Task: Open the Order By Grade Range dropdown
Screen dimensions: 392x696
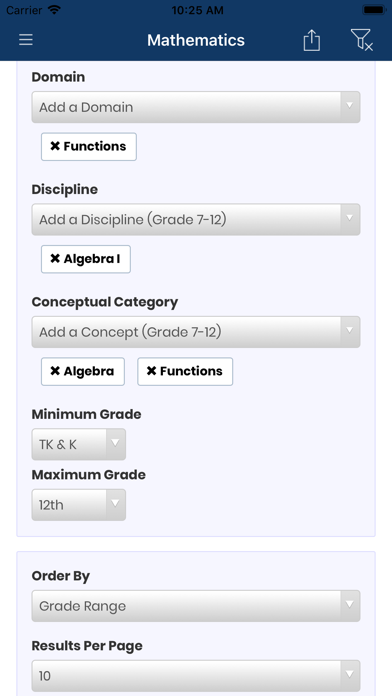Action: (x=196, y=606)
